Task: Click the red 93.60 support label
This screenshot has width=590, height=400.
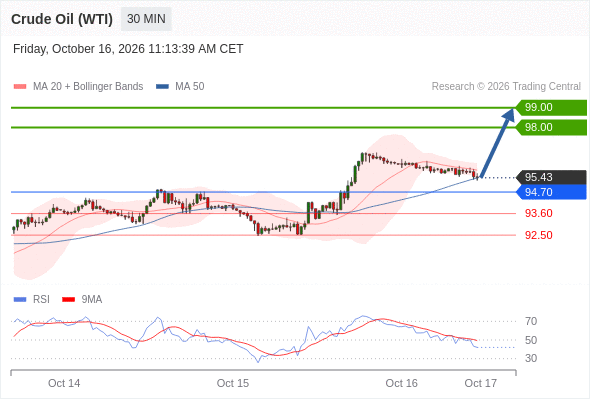Action: coord(538,213)
